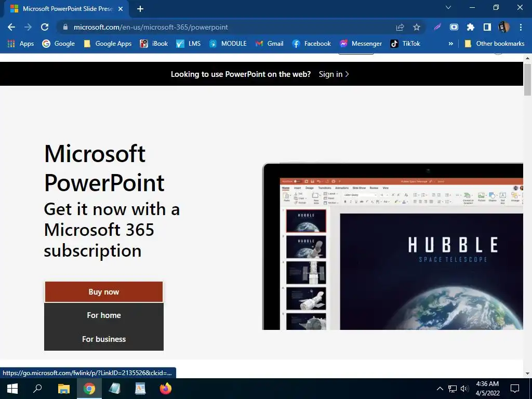Click the Buy now button
This screenshot has width=532, height=399.
104,292
